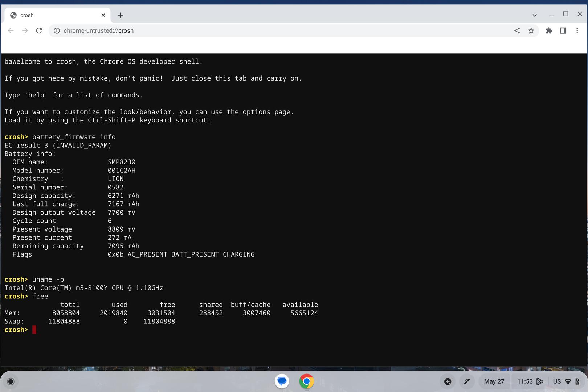Image resolution: width=588 pixels, height=392 pixels.
Task: Click the '0582' serial number value
Action: 115,187
